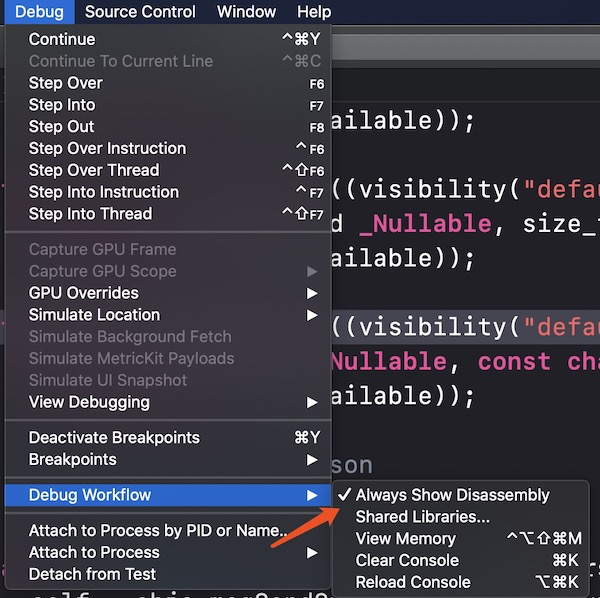The height and width of the screenshot is (598, 600).
Task: Expand the exact Attach to Process submenu
Action: click(x=168, y=552)
